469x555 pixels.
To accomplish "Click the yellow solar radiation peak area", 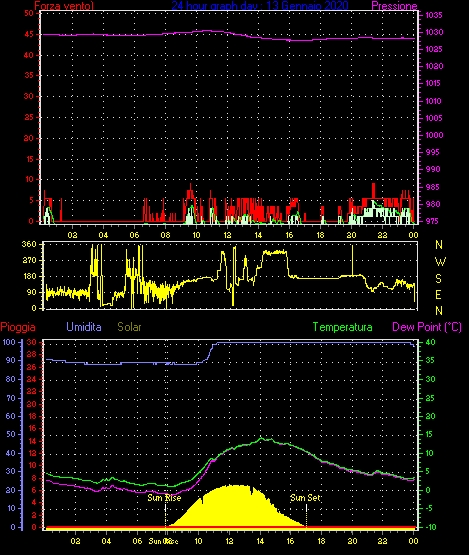I will [234, 506].
